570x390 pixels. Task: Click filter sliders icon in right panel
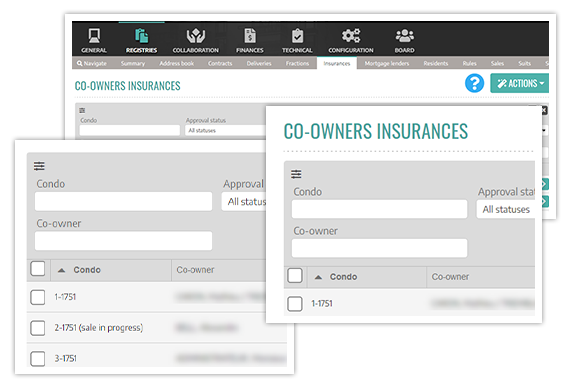(296, 174)
